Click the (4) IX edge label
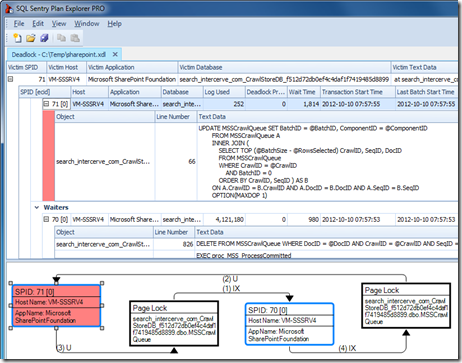Image resolution: width=462 pixels, height=363 pixels. pyautogui.click(x=347, y=348)
